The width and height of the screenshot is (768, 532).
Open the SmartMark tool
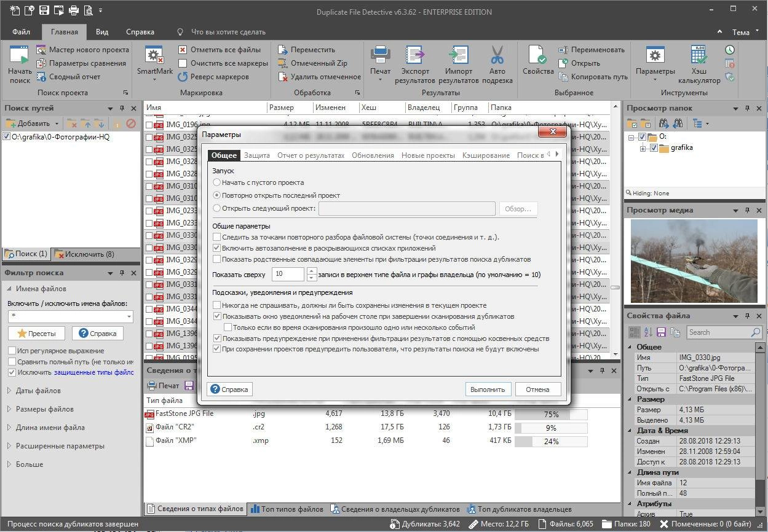click(x=154, y=64)
